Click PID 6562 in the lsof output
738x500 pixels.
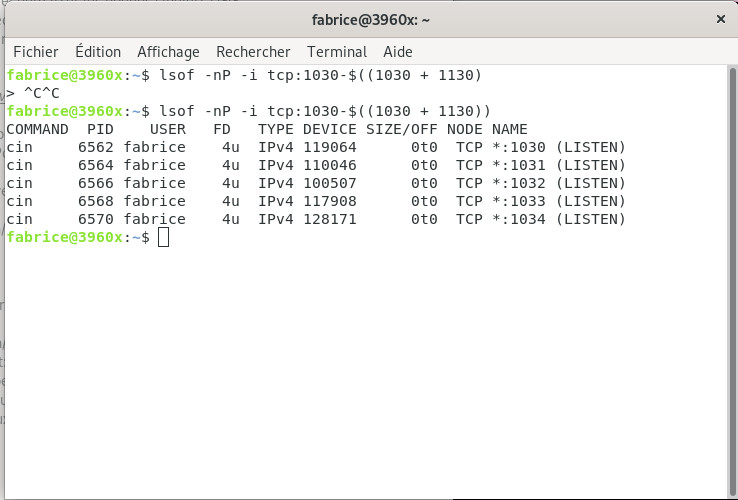click(x=97, y=147)
